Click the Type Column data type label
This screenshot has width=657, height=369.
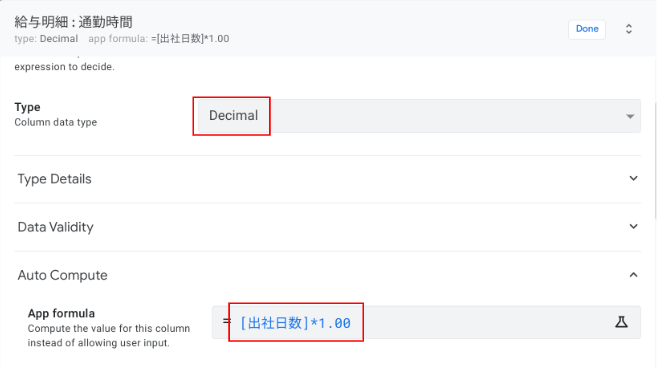56,114
